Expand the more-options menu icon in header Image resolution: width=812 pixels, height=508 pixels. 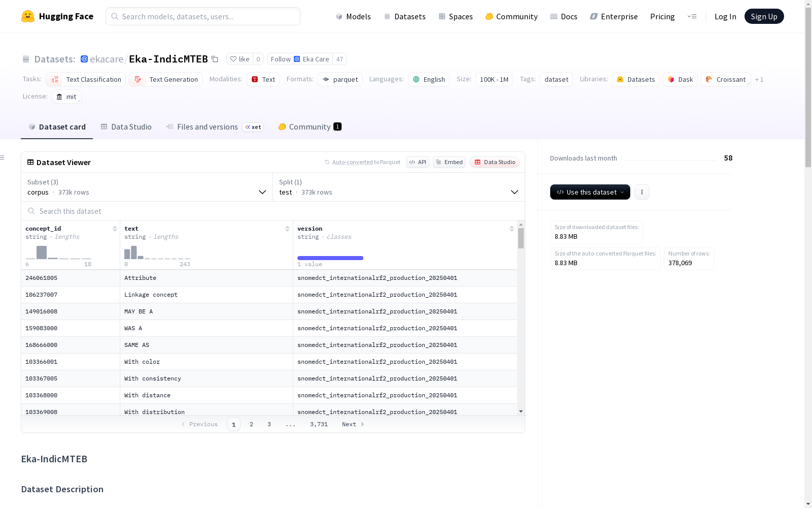(x=692, y=16)
